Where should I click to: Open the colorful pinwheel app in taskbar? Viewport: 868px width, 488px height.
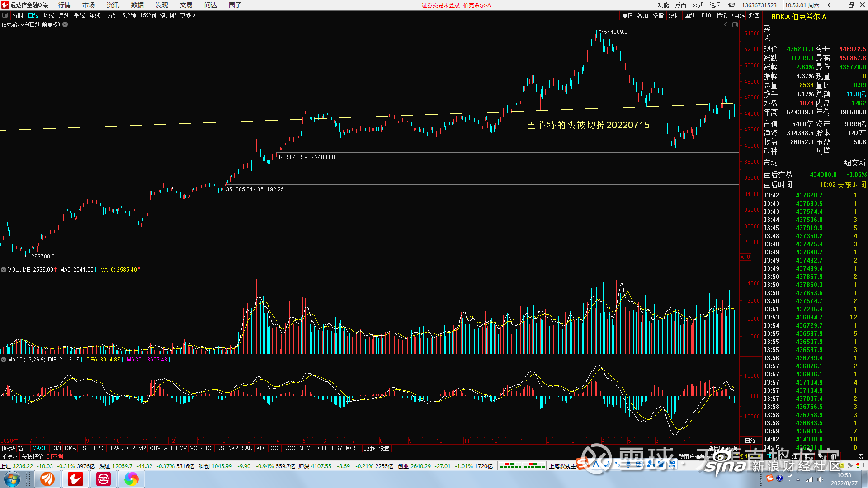132,479
